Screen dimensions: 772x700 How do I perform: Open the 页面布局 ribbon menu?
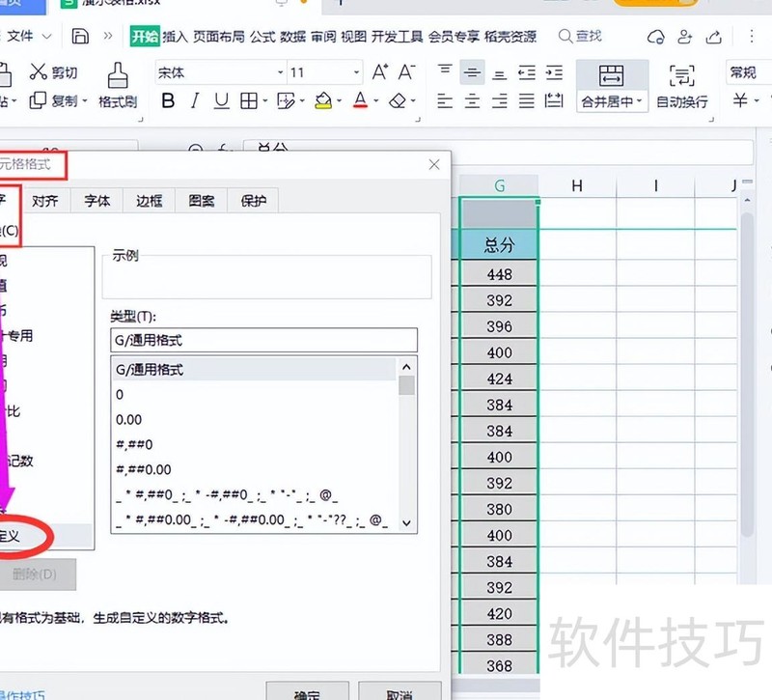coord(218,37)
